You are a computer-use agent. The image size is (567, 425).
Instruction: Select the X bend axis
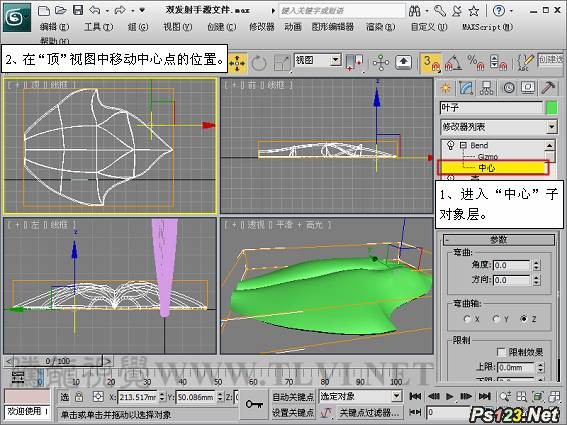point(467,319)
